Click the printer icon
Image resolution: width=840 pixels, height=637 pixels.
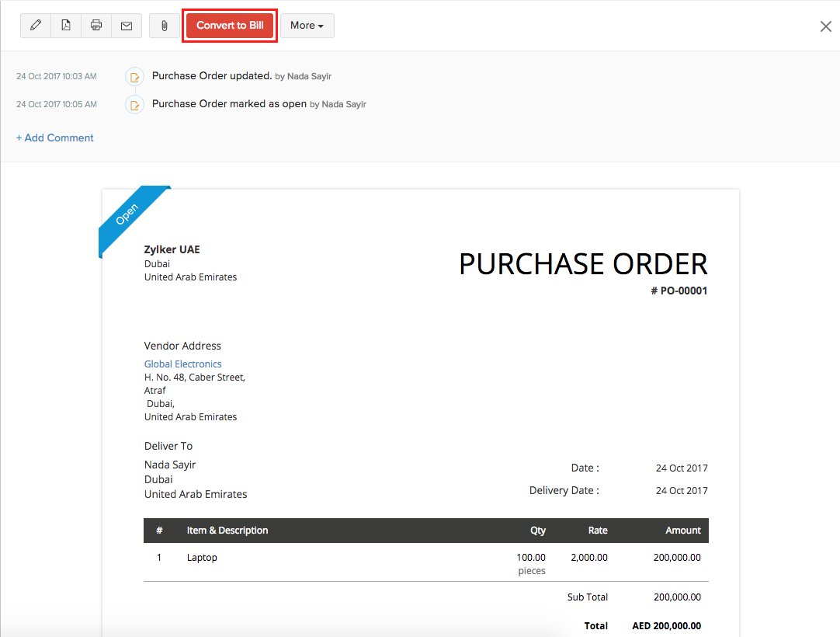96,25
